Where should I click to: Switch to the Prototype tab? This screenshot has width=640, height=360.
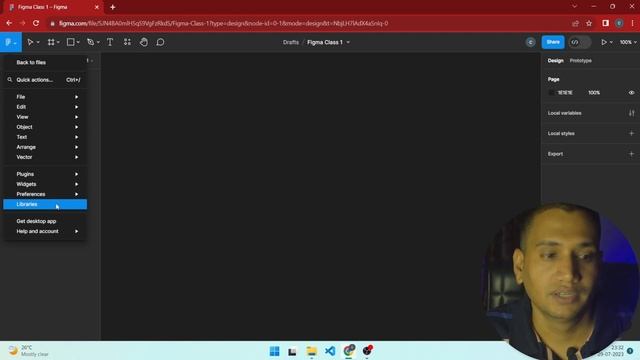580,60
